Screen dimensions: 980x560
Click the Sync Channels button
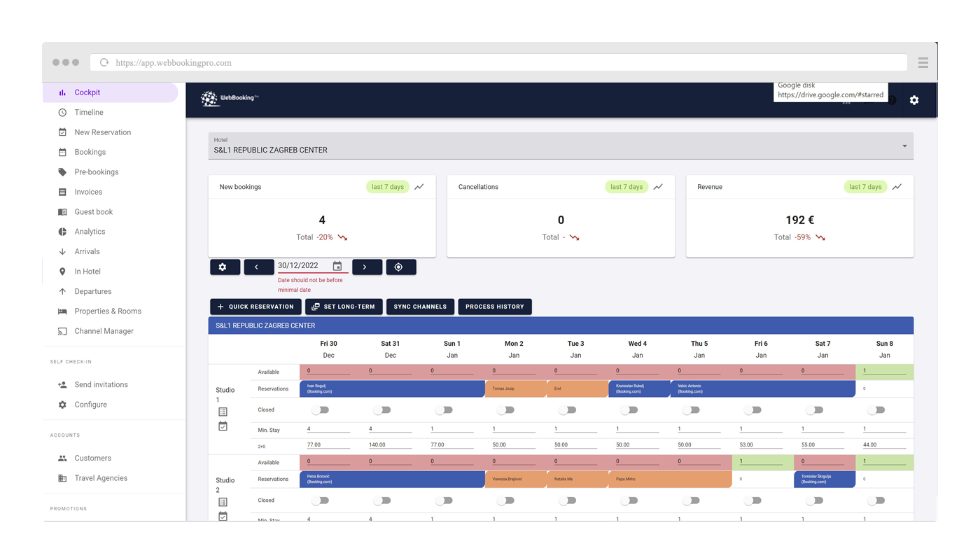(420, 307)
